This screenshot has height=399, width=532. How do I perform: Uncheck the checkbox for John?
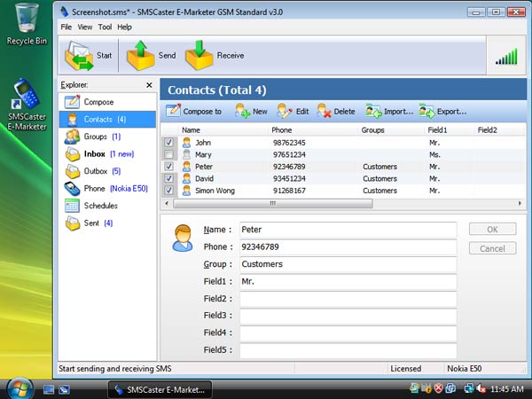pyautogui.click(x=168, y=142)
